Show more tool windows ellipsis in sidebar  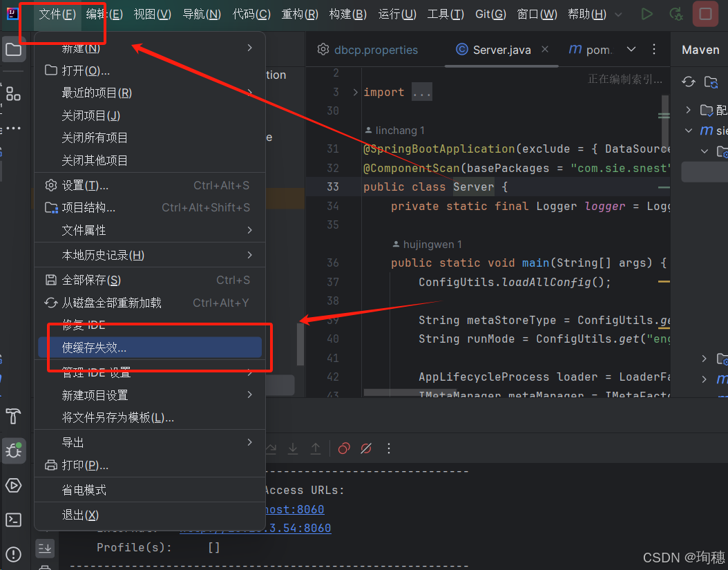point(13,129)
